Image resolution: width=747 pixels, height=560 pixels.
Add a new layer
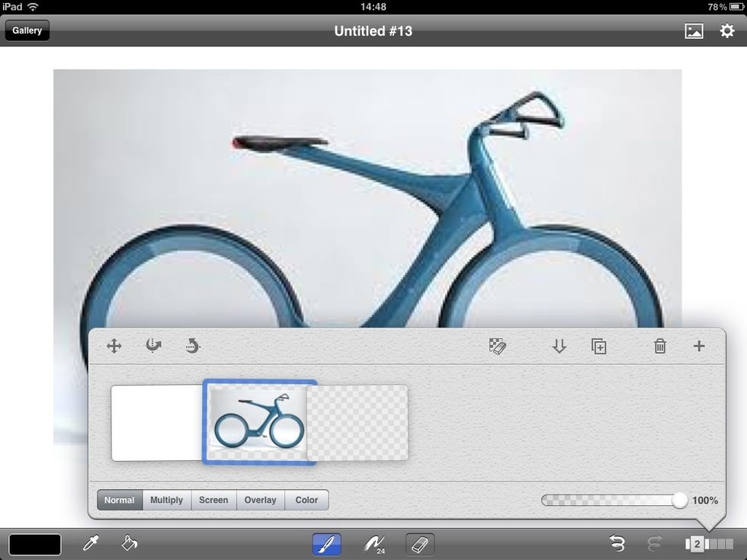point(698,346)
